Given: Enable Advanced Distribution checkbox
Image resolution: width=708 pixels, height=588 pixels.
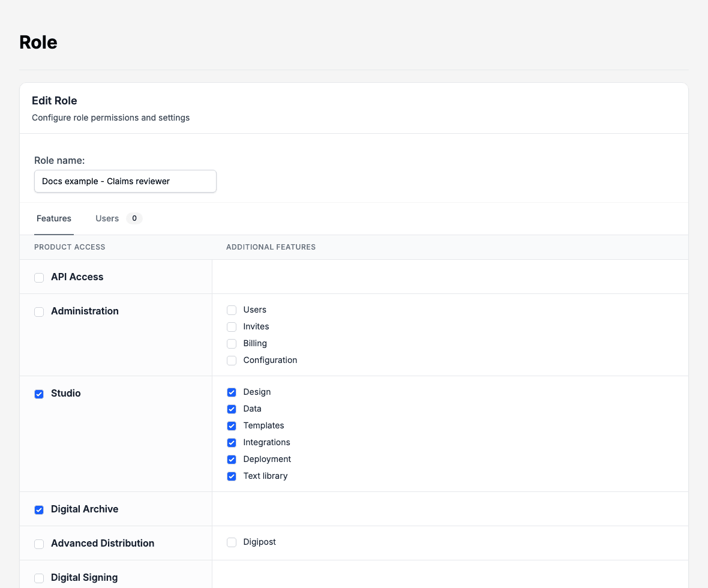Looking at the screenshot, I should [39, 544].
